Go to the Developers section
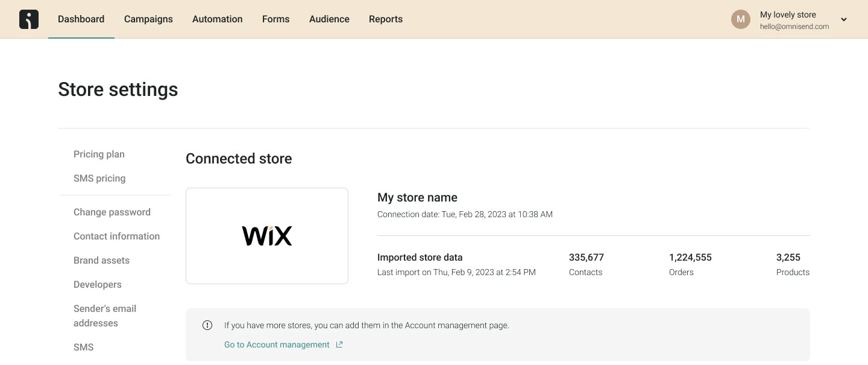 (97, 284)
